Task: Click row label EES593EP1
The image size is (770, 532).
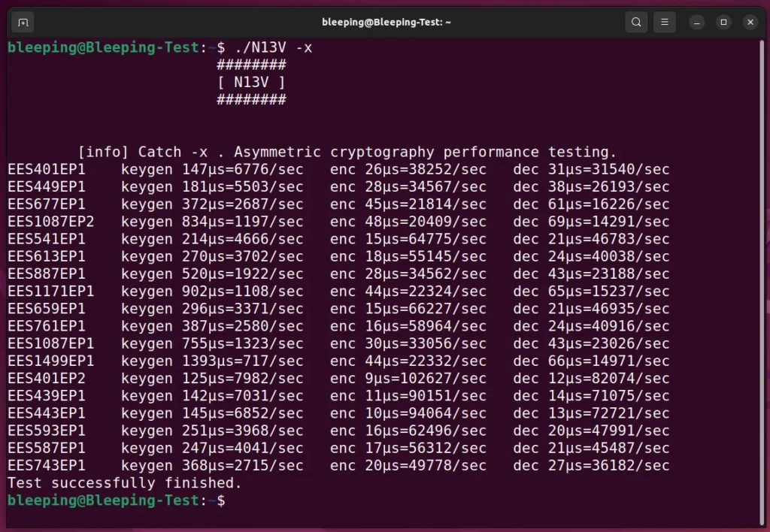Action: (46, 431)
